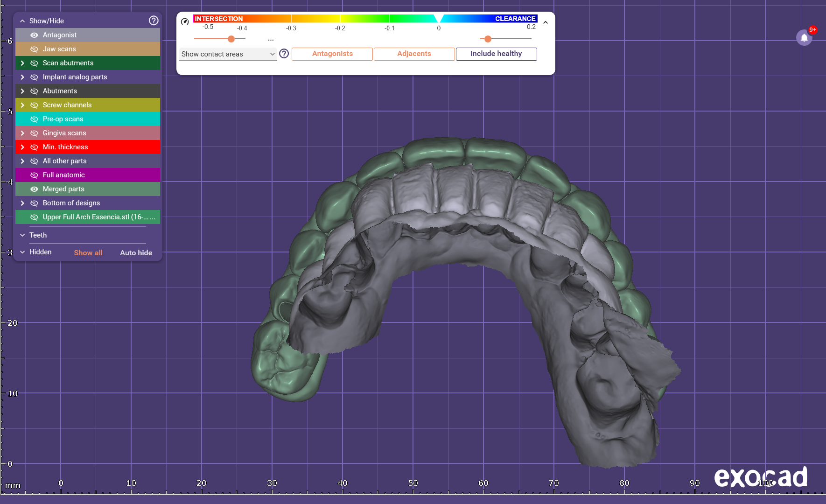The width and height of the screenshot is (826, 504).
Task: Hide the Antagonist layer eye icon
Action: [34, 35]
